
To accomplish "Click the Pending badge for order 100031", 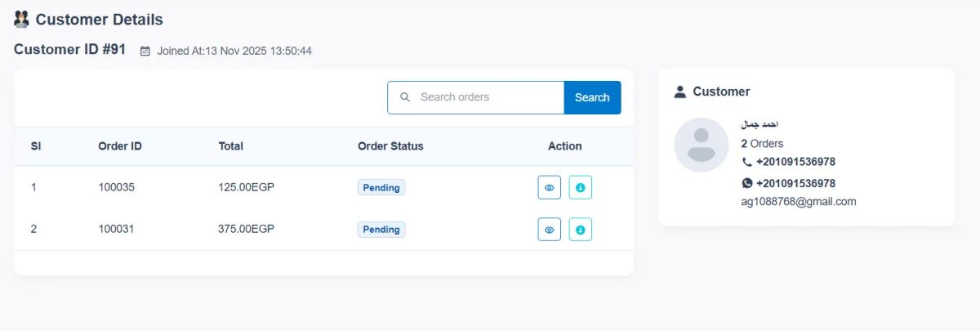I will 381,230.
